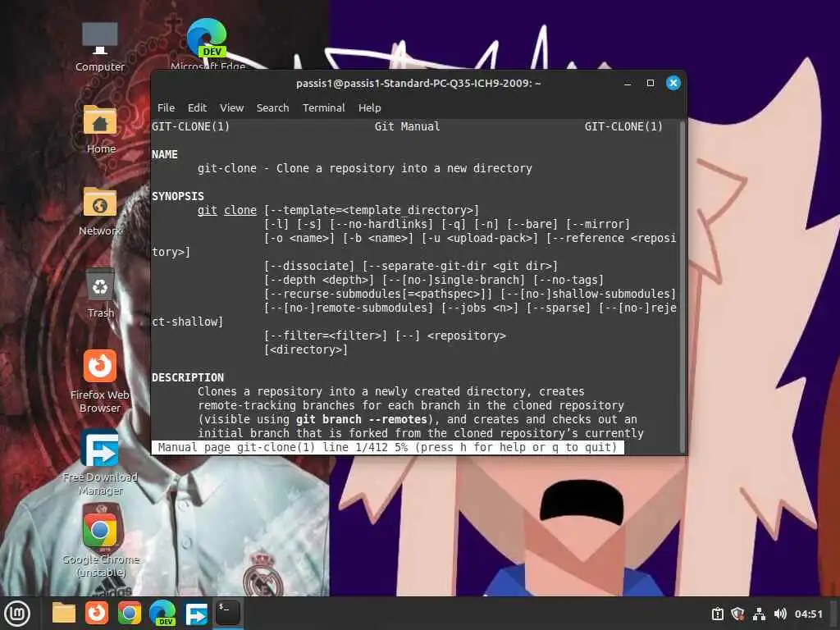Open the terminal Edit menu
Image resolution: width=840 pixels, height=630 pixels.
point(197,107)
